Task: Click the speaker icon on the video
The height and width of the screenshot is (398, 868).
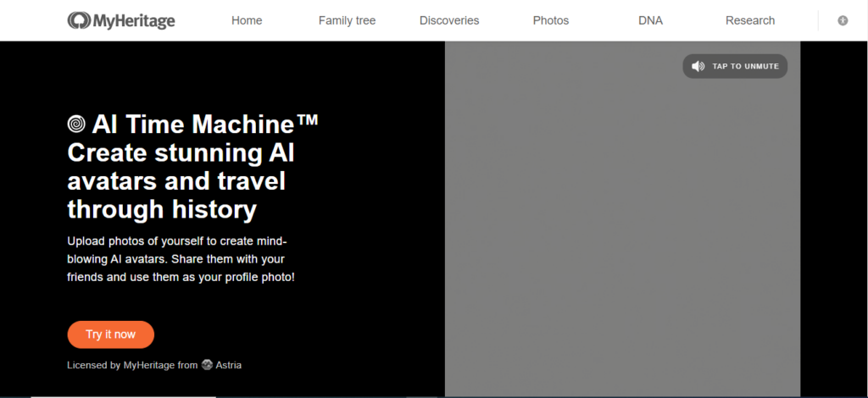Action: pyautogui.click(x=698, y=66)
